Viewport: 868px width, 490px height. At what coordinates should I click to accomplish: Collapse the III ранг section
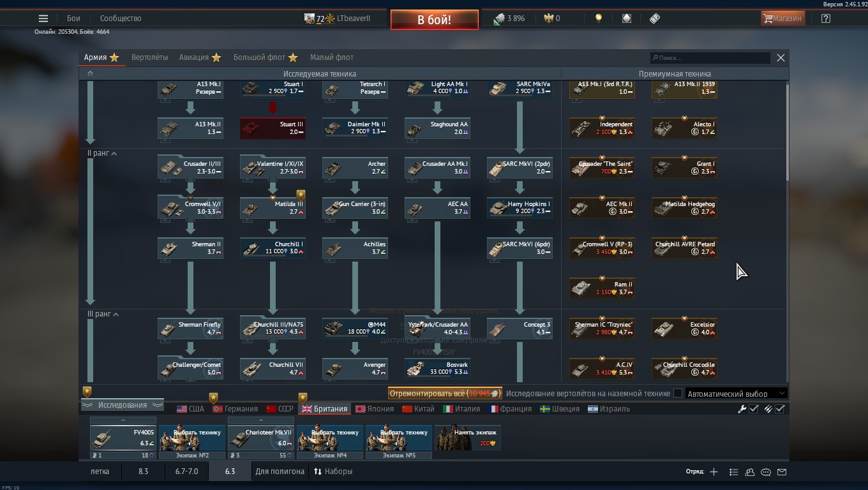(116, 315)
